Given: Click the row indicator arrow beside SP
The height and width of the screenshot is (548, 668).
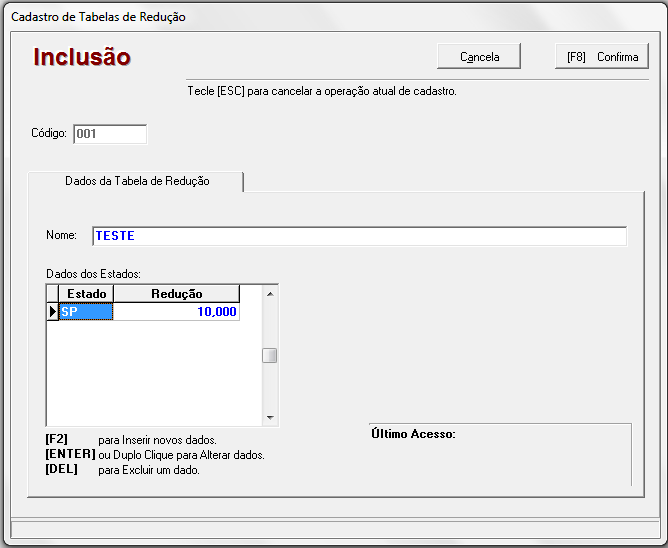Looking at the screenshot, I should (x=53, y=312).
